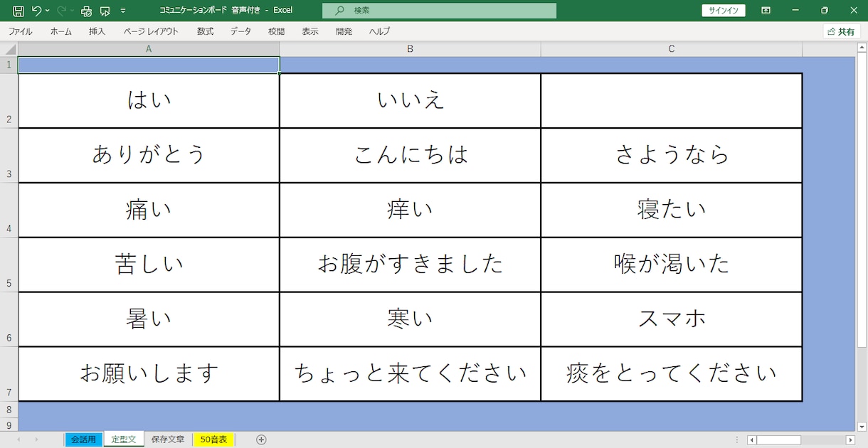Open the ファイル menu tab

[x=20, y=31]
